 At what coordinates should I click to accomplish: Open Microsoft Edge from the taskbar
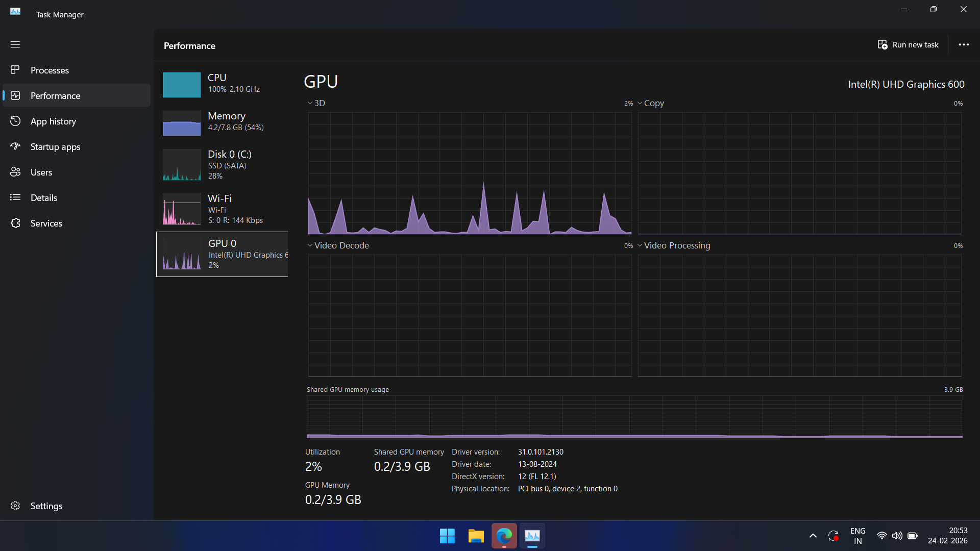504,536
